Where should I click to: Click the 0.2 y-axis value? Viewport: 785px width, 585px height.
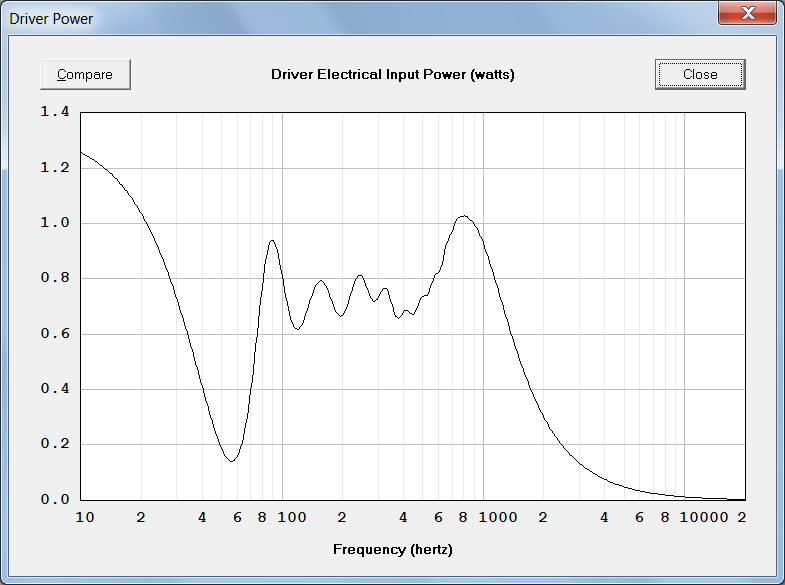coord(55,444)
